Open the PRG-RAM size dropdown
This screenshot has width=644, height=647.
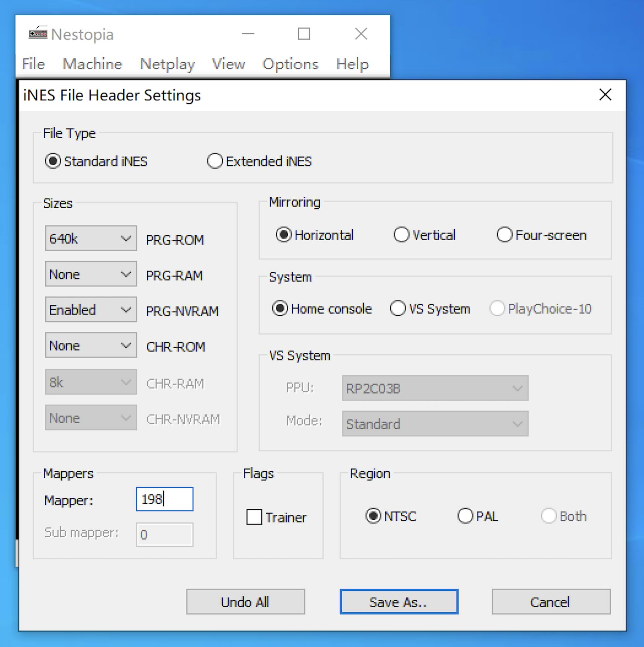click(x=91, y=274)
